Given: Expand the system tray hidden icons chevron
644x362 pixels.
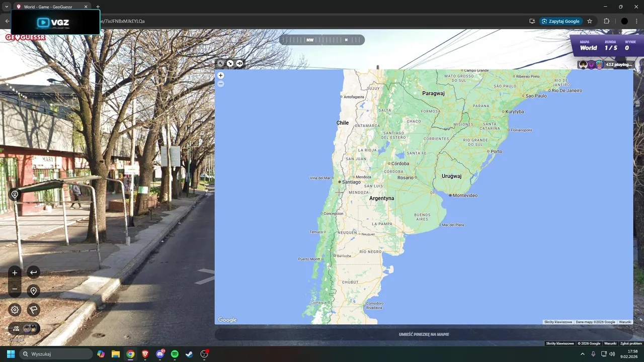Looking at the screenshot, I should point(583,354).
